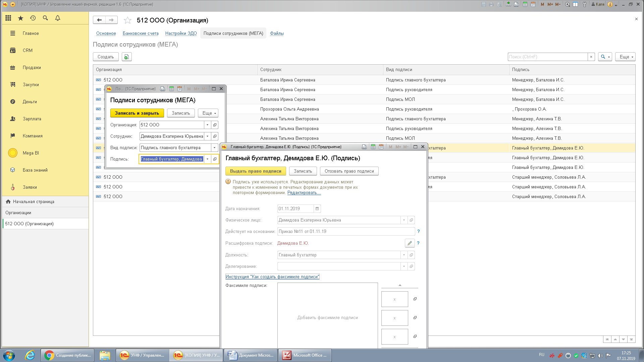Click Отозвать право подписи button

click(x=349, y=171)
